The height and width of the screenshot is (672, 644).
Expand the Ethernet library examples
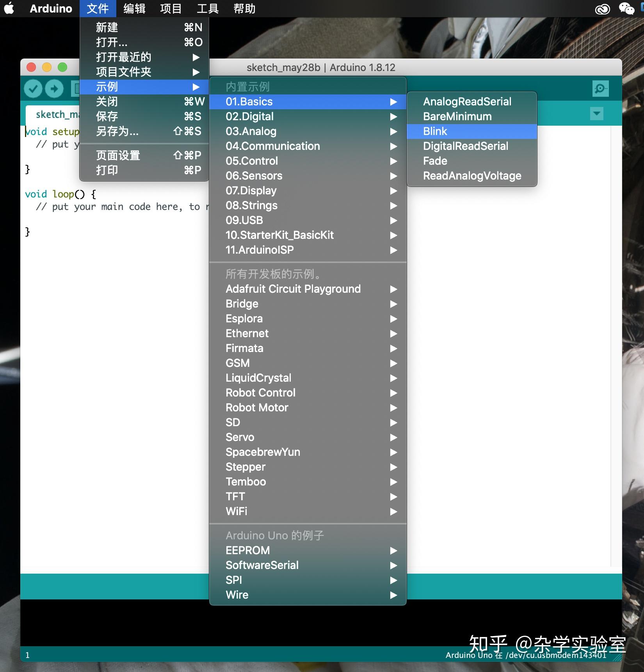point(308,333)
